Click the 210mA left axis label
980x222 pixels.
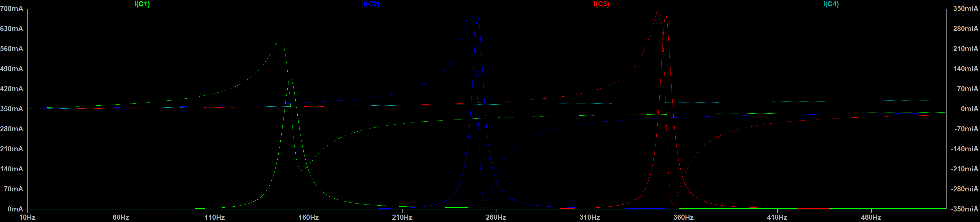click(11, 149)
